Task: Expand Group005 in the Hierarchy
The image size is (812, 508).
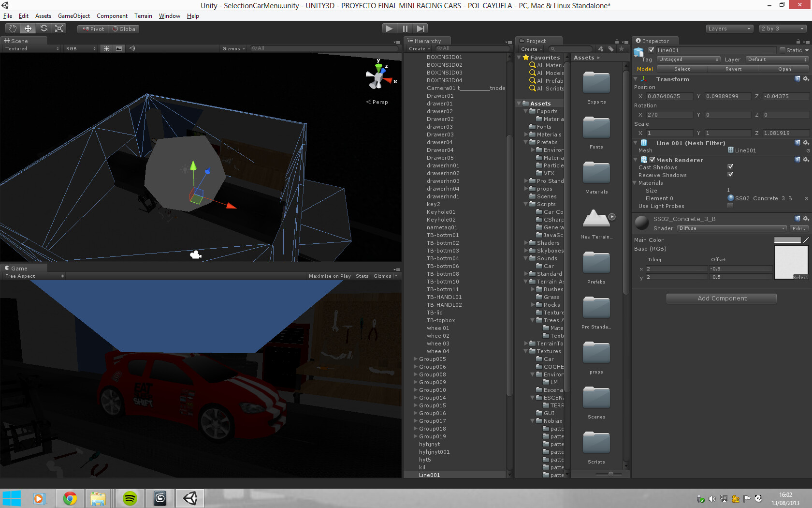Action: [x=416, y=359]
